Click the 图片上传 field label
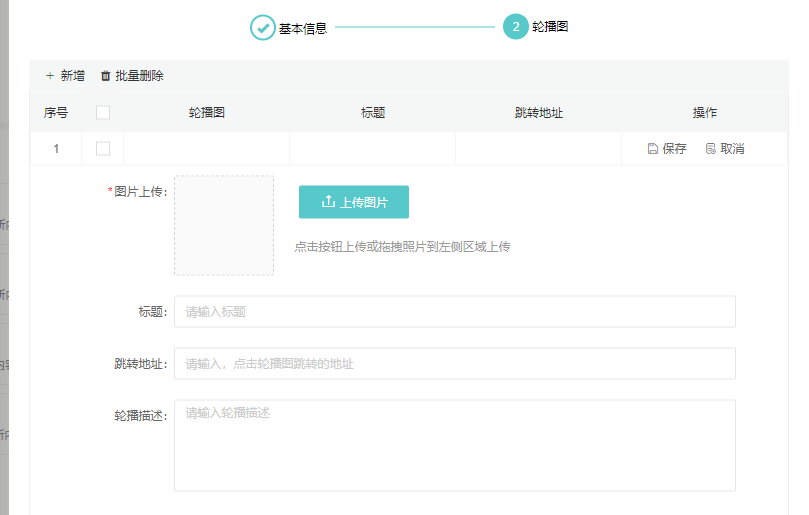This screenshot has width=809, height=515. tap(138, 191)
